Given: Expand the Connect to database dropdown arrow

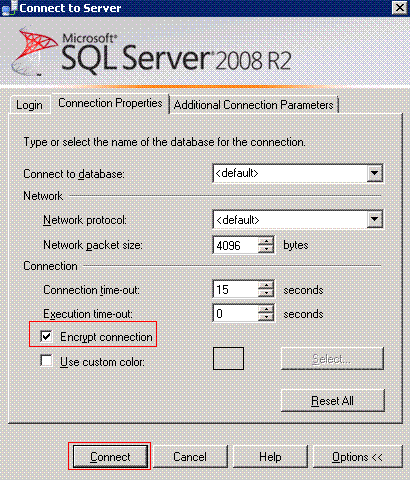Looking at the screenshot, I should [374, 173].
